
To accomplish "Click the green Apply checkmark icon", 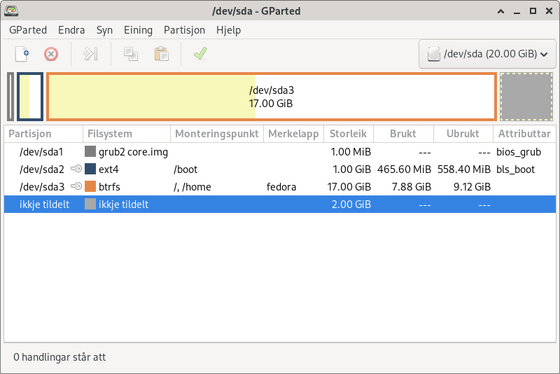I will (200, 54).
